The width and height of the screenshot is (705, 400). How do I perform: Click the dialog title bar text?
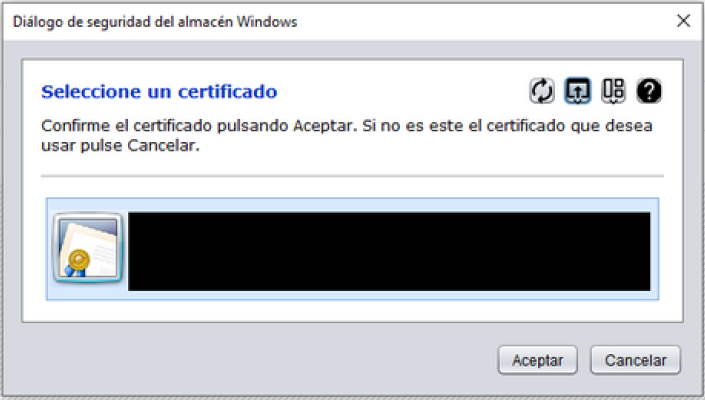click(154, 21)
